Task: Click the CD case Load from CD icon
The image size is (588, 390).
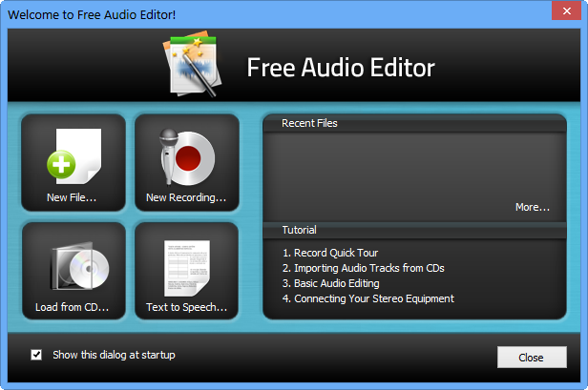Action: 80,266
